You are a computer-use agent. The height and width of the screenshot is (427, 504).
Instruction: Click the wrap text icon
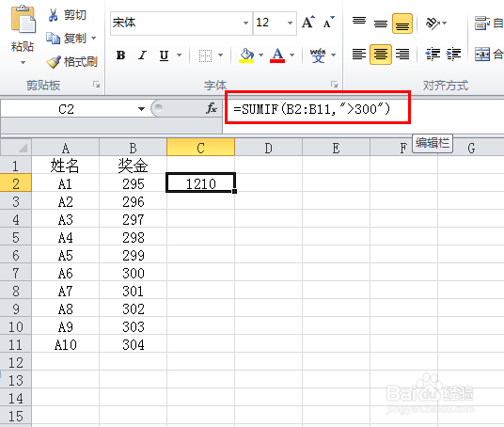pos(481,24)
